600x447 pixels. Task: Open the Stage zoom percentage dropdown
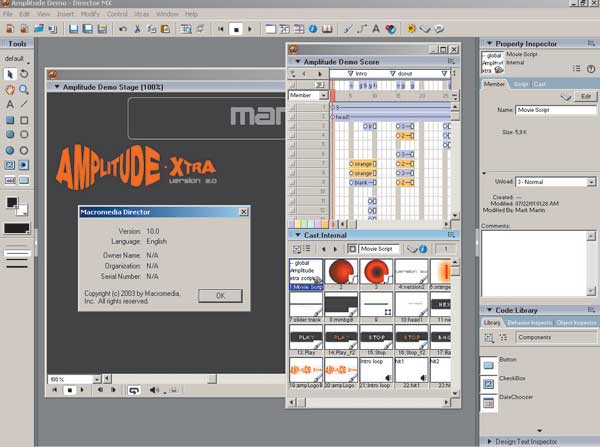97,379
